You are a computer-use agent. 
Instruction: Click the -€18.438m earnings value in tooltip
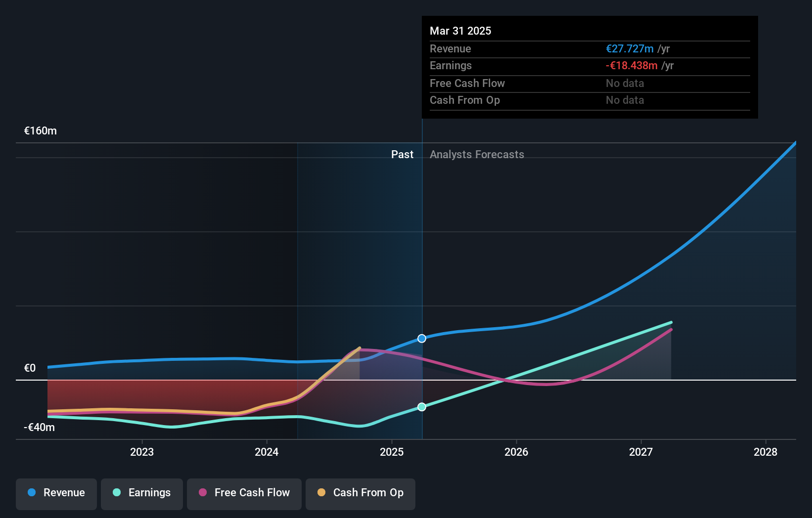[x=632, y=66]
